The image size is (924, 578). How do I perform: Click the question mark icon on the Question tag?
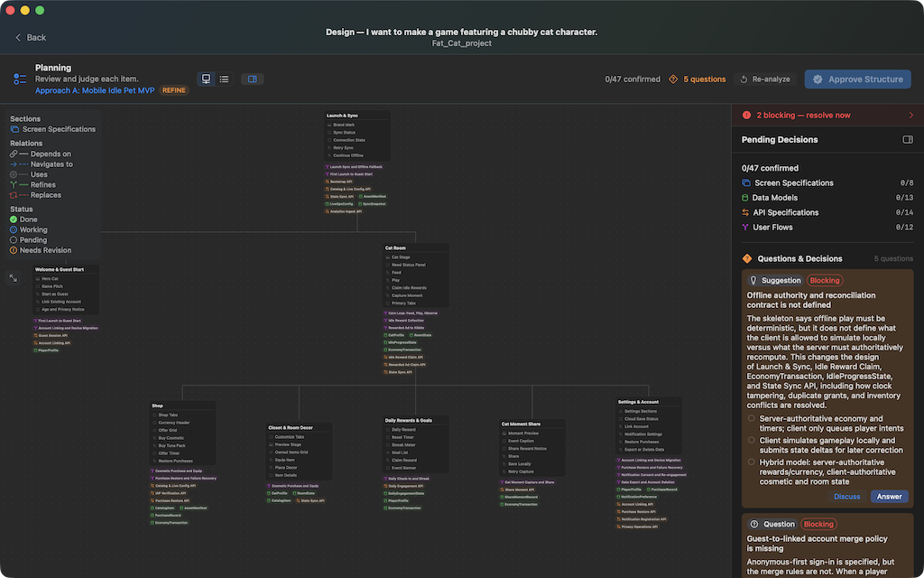[x=753, y=525]
